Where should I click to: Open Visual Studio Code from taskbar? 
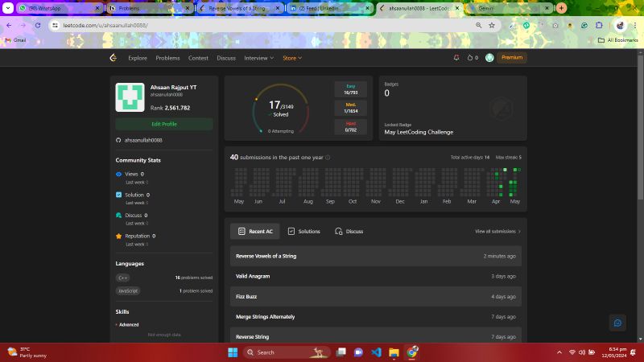pyautogui.click(x=376, y=352)
